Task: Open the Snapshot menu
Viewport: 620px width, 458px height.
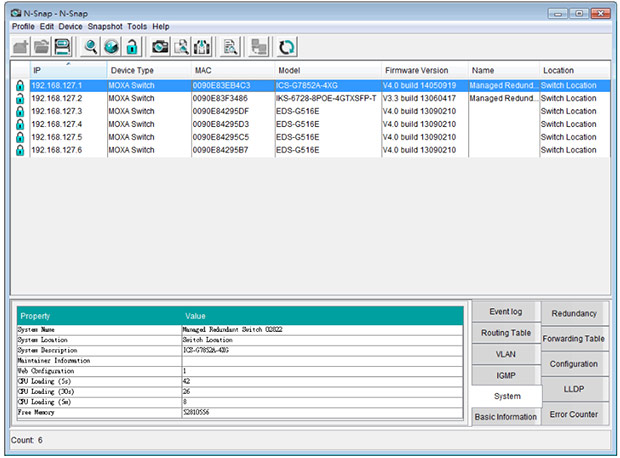Action: pos(105,26)
